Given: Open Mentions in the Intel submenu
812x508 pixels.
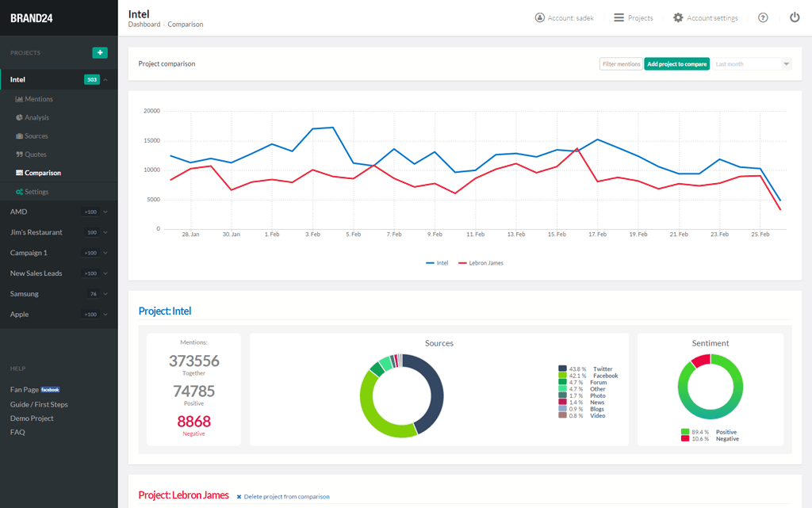Looking at the screenshot, I should 38,99.
